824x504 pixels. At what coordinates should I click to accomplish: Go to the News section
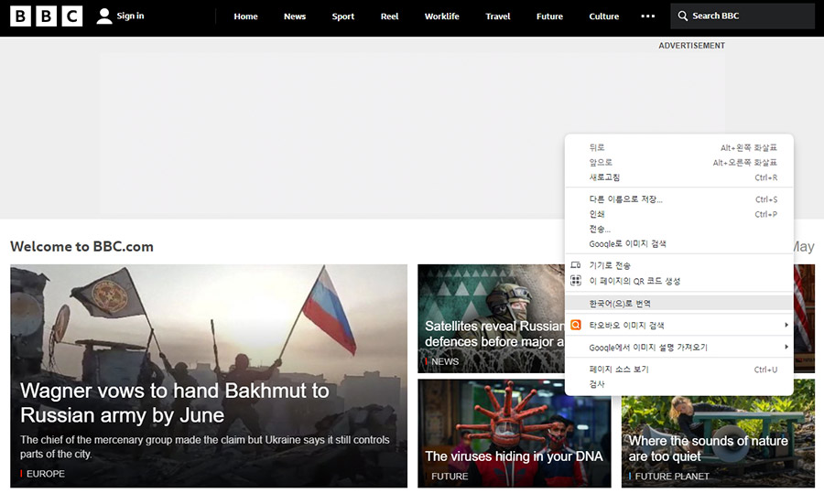tap(294, 16)
